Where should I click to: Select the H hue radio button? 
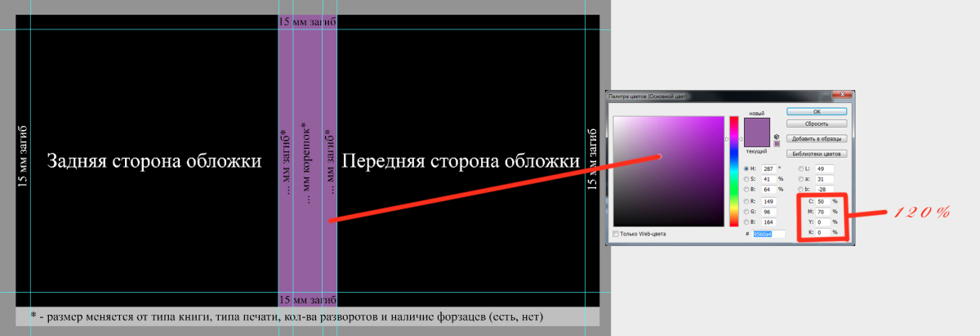click(x=746, y=168)
